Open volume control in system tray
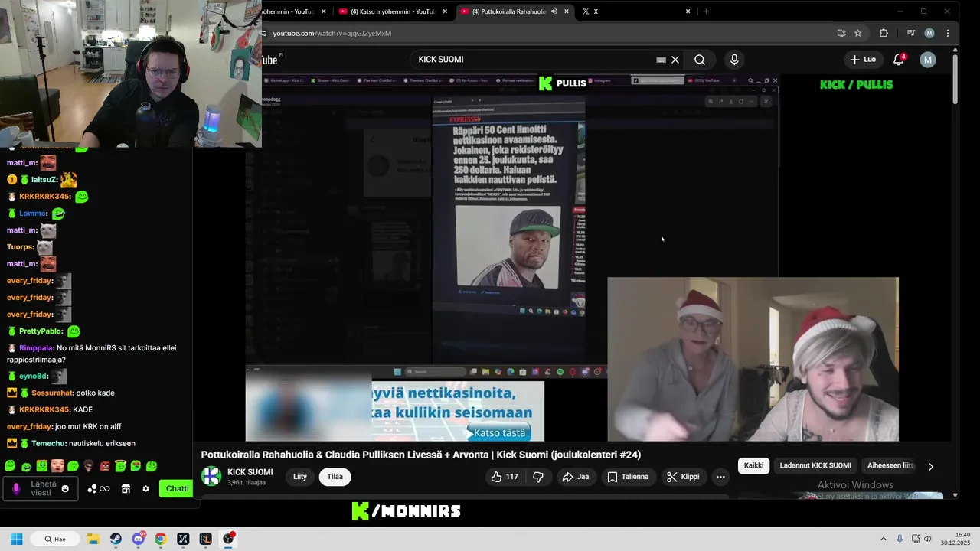 coord(928,539)
